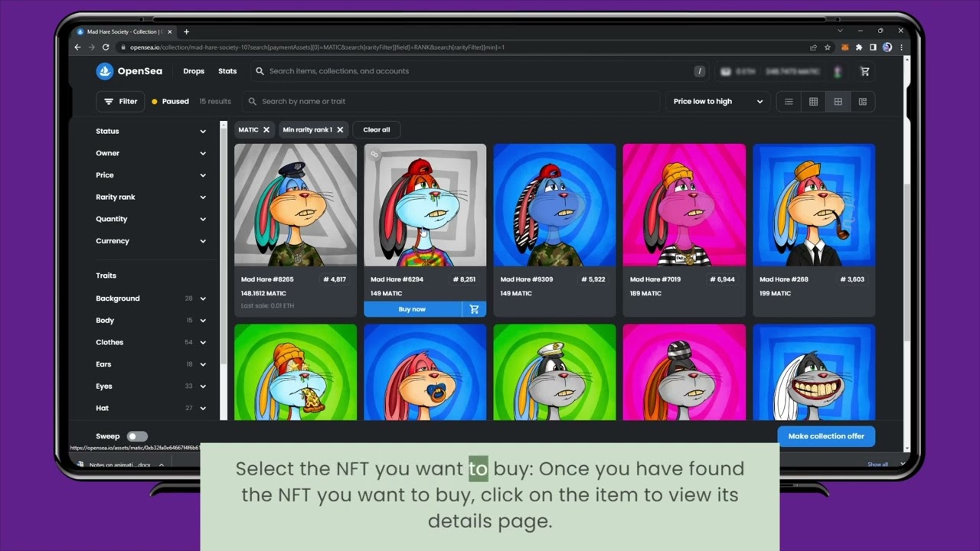Click the Clear all button
Viewport: 980px width, 551px height.
[x=376, y=130]
